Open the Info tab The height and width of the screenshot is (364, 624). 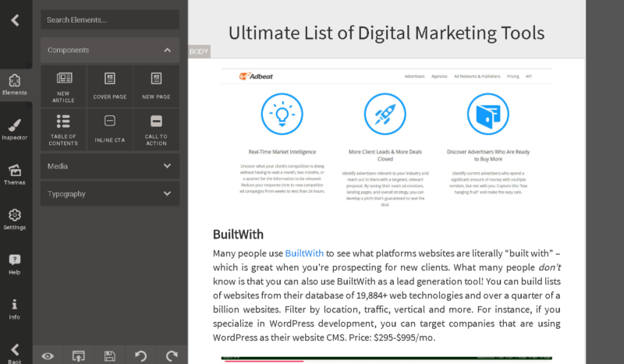pos(15,309)
